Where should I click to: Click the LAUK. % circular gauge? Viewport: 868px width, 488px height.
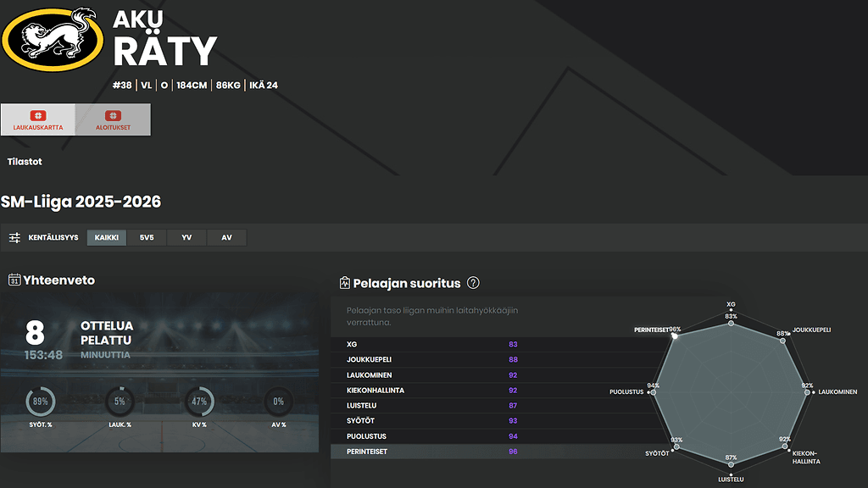(120, 402)
